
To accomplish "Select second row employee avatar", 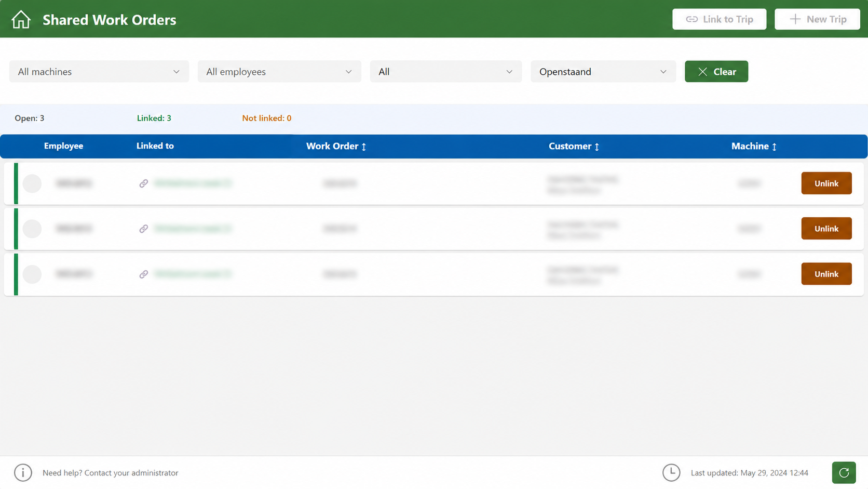I will click(32, 229).
